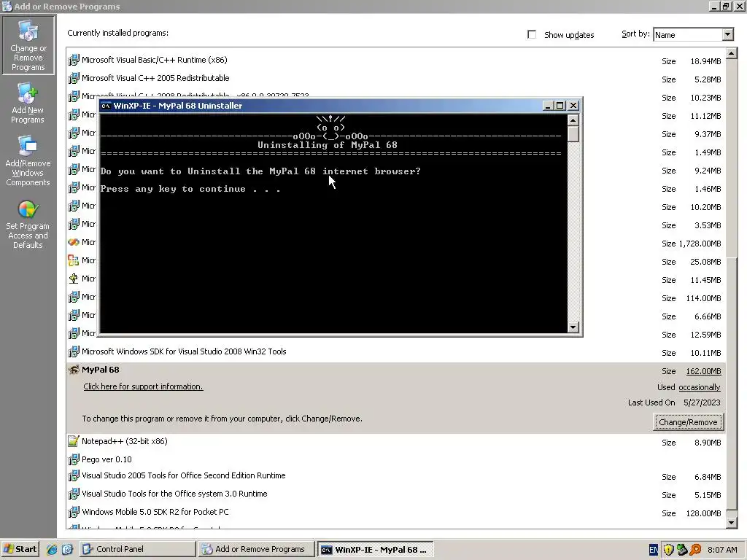Click the colorful icon in 25.08MB row
This screenshot has width=747, height=560.
[74, 260]
